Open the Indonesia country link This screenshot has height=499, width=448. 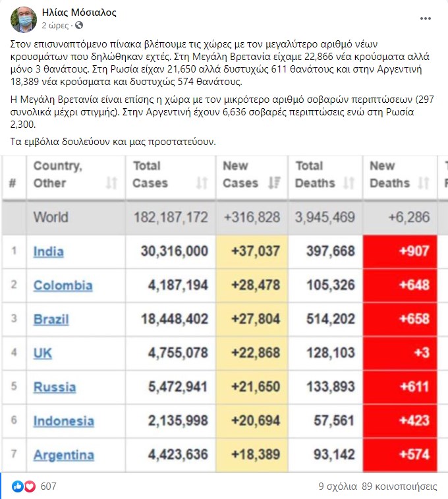[63, 421]
